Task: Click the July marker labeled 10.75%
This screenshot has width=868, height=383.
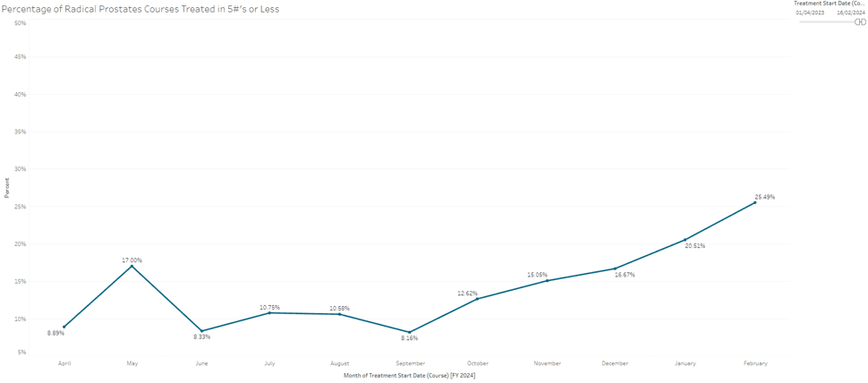Action: [269, 313]
